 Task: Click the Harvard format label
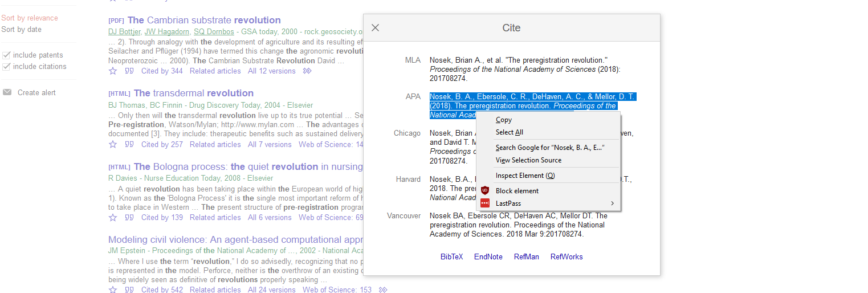[x=408, y=180]
